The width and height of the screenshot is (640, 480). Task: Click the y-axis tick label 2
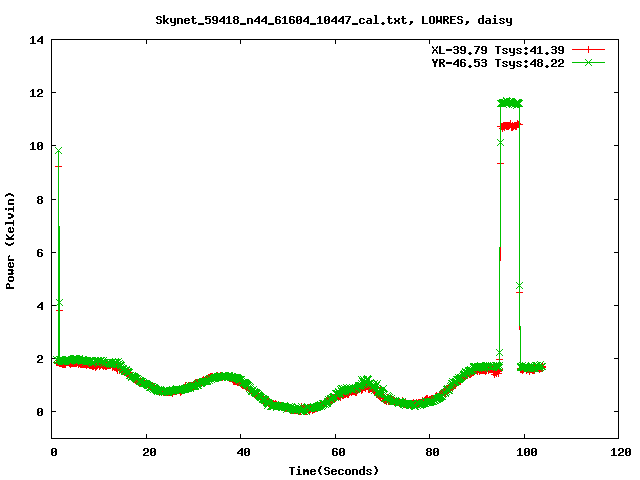pos(40,359)
